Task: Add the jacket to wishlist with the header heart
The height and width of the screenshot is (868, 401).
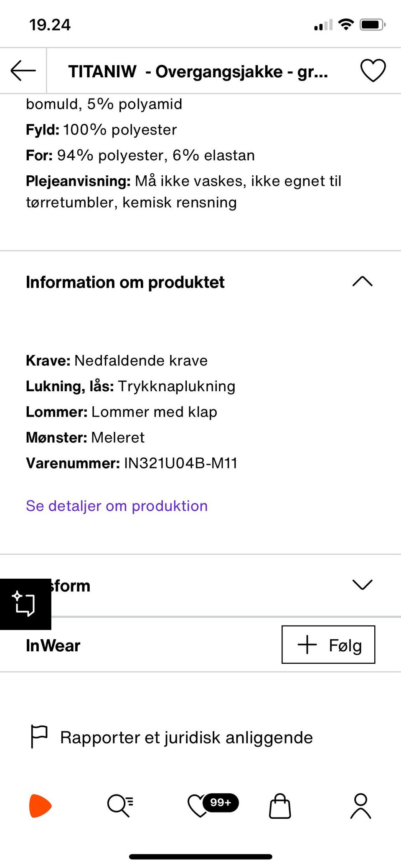Action: point(373,71)
